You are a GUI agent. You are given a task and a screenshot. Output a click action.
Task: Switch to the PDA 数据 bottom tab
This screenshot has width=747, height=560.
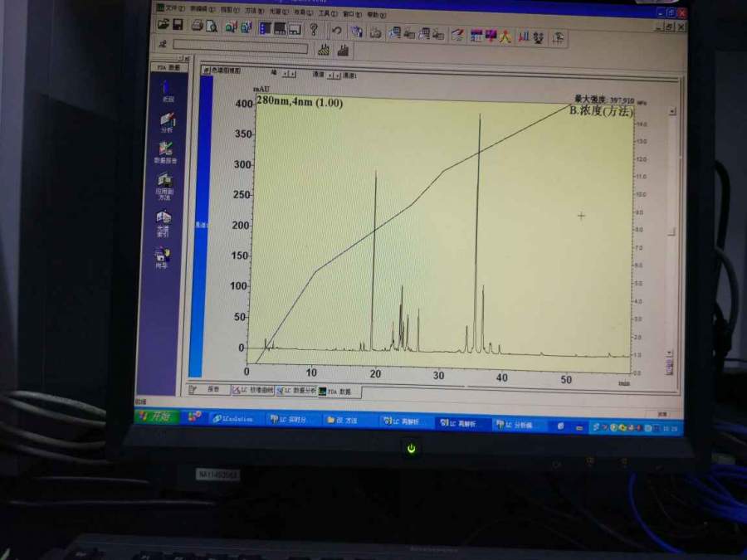point(339,392)
